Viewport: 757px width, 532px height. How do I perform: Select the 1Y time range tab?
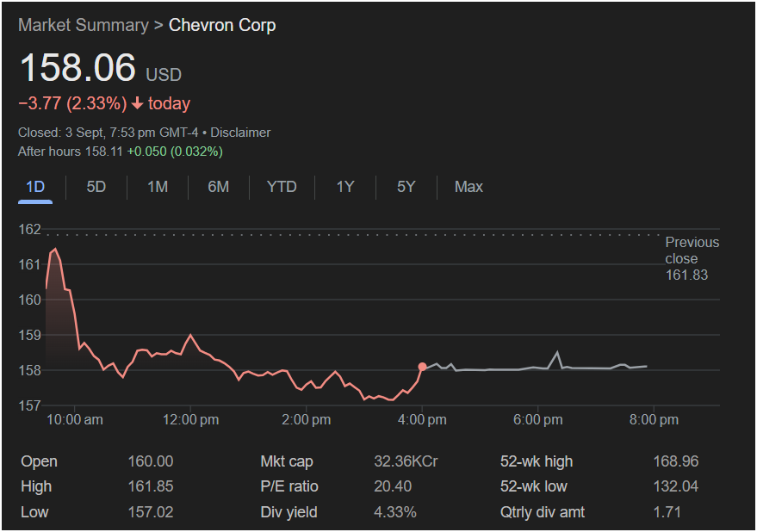[x=345, y=187]
